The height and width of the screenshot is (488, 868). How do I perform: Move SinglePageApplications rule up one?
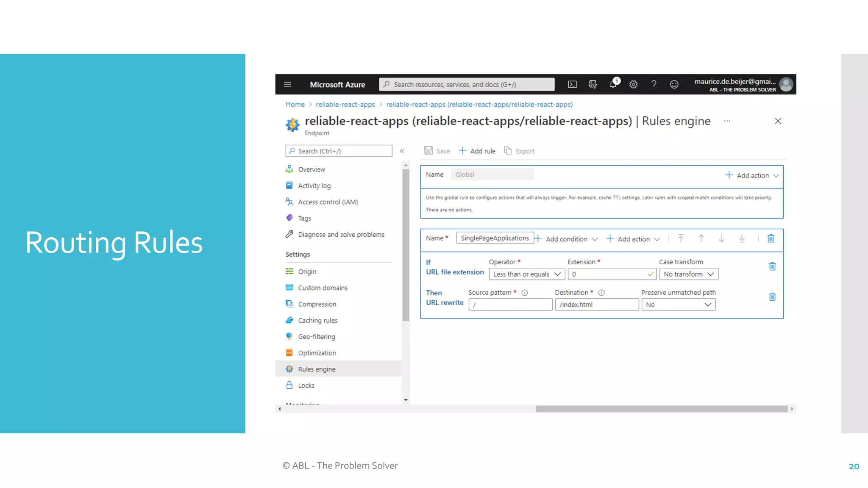pos(701,238)
